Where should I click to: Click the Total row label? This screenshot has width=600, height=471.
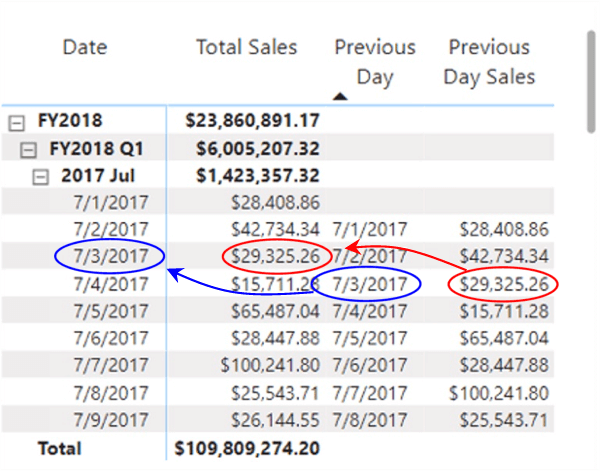click(x=60, y=448)
